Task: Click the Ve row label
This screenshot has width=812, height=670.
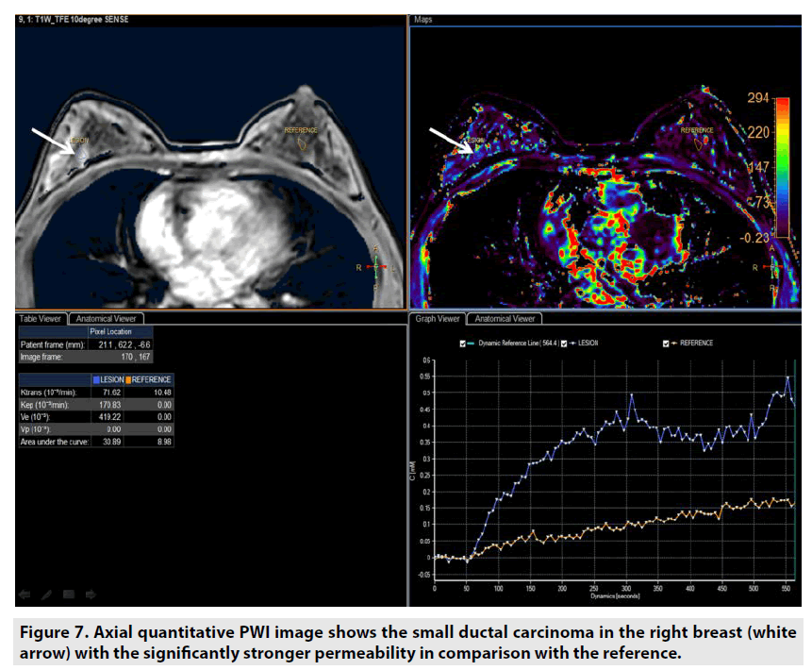Action: pyautogui.click(x=35, y=417)
